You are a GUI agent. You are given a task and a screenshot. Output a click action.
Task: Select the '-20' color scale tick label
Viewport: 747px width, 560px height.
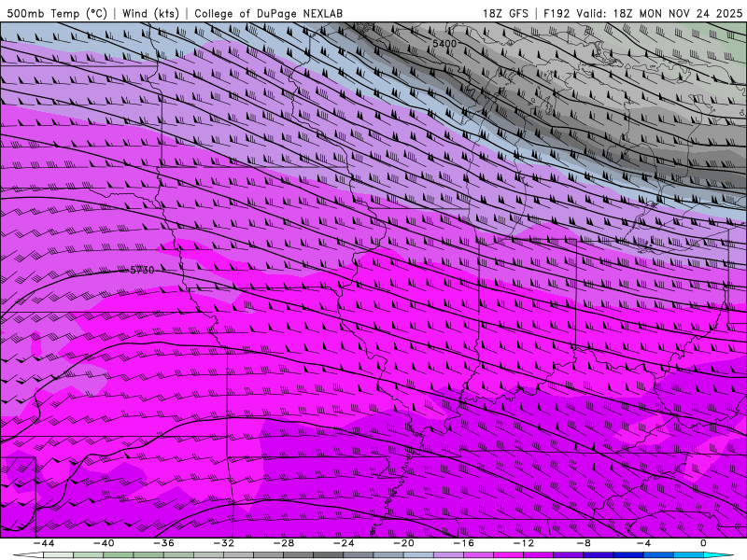[x=404, y=543]
